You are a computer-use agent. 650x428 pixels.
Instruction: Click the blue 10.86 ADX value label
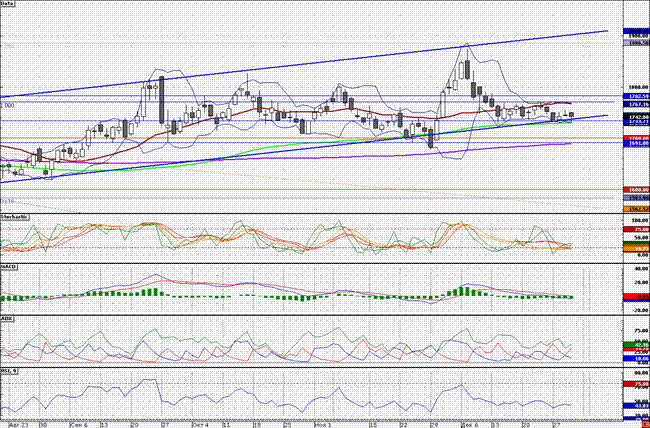[636, 358]
